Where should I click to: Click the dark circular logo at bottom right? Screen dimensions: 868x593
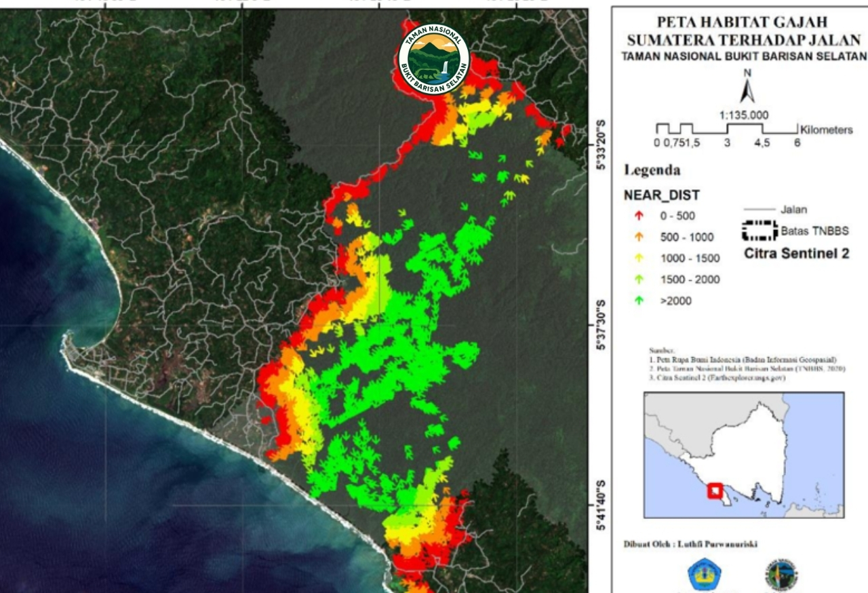781,575
